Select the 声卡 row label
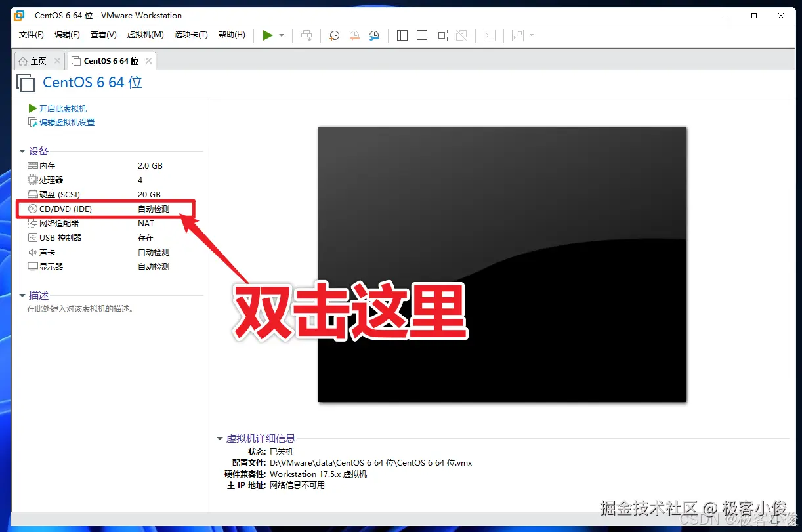Screen dimensions: 802x532 pyautogui.click(x=47, y=253)
